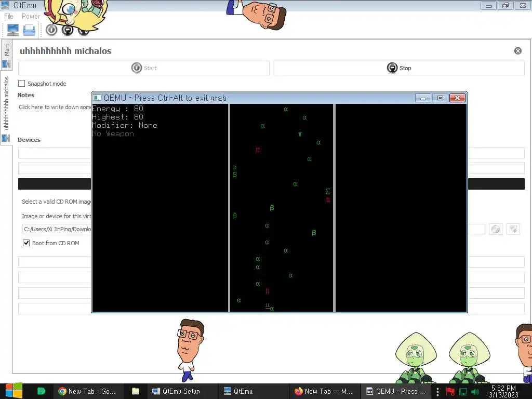Image resolution: width=532 pixels, height=399 pixels.
Task: Click the volume speaker tray icon
Action: tap(475, 392)
